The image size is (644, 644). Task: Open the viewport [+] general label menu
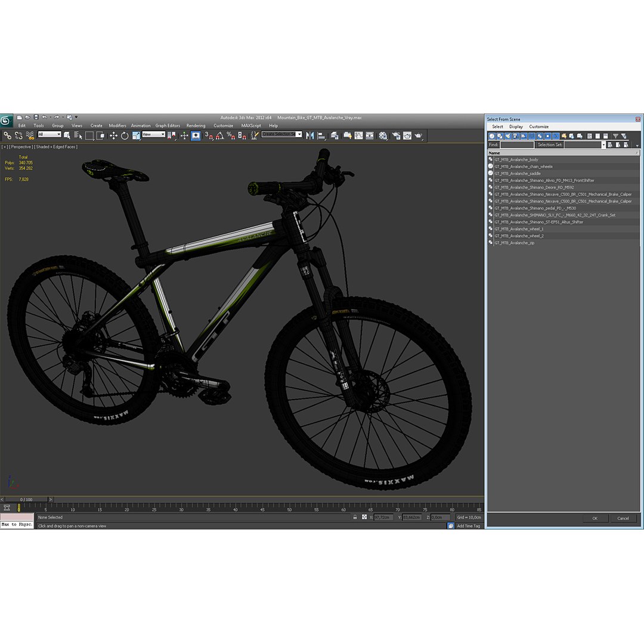pos(5,147)
